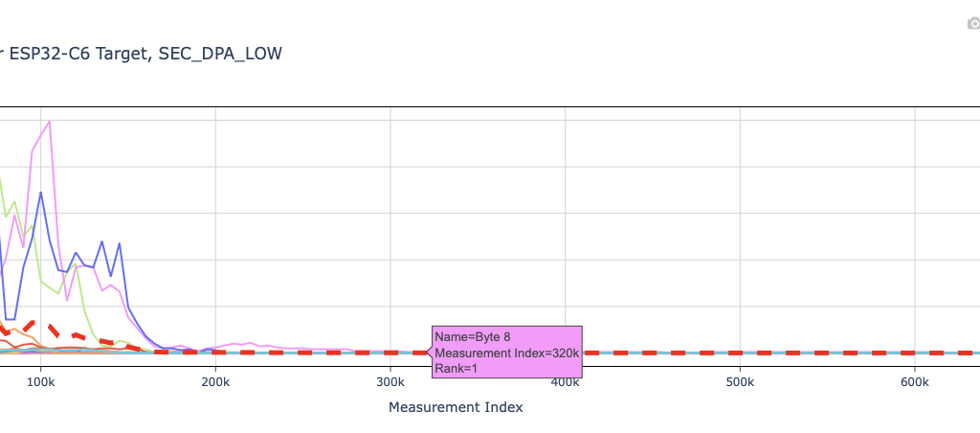The height and width of the screenshot is (433, 980).
Task: Click the 500k x-axis tick label
Action: (740, 381)
